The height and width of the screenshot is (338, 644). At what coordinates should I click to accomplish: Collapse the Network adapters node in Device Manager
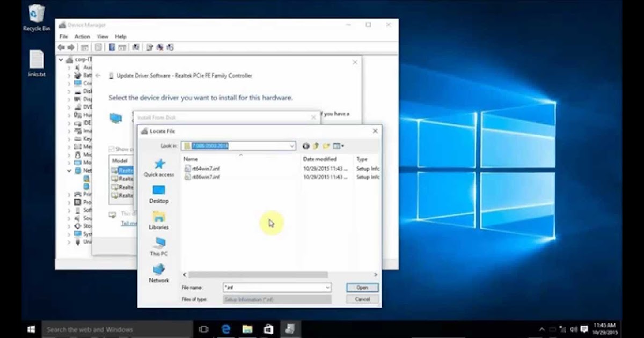[69, 170]
